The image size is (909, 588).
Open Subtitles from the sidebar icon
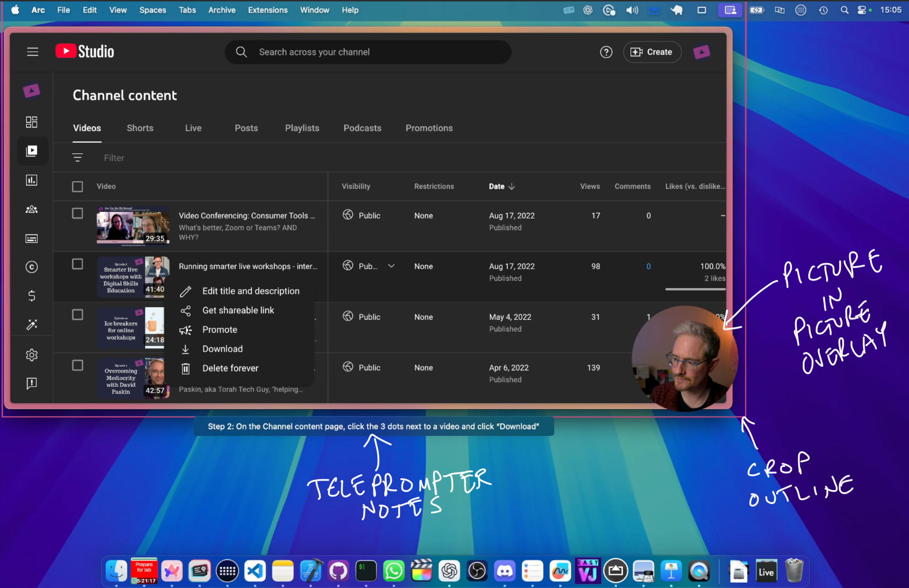click(31, 239)
